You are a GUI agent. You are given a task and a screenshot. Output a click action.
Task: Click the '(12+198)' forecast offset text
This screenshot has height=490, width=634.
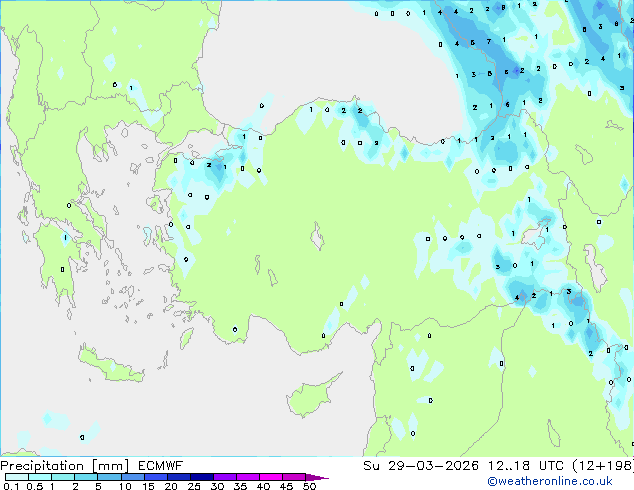point(603,466)
